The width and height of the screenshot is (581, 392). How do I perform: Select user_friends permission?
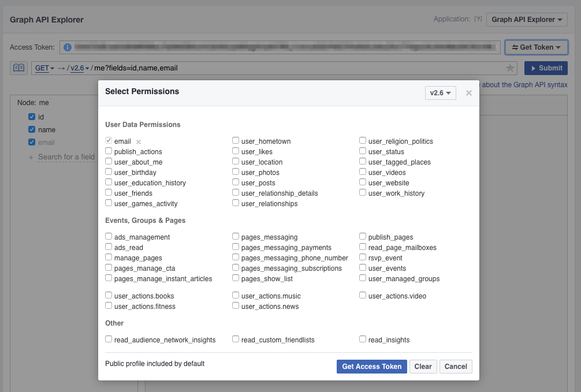[x=109, y=192]
